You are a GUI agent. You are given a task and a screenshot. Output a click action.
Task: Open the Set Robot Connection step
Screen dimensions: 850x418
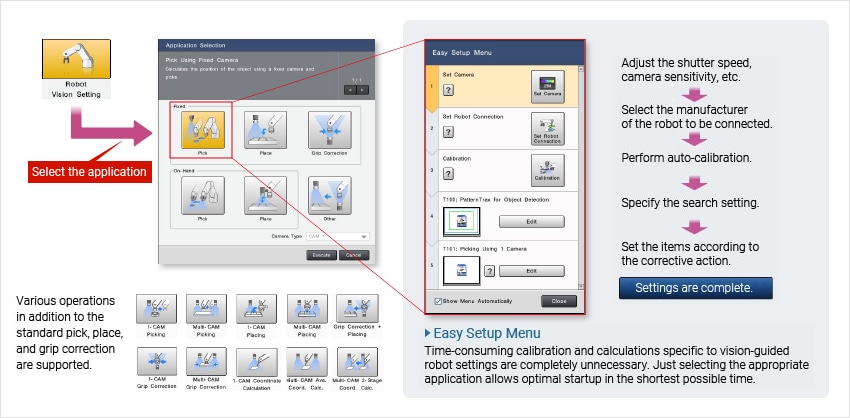pos(547,130)
